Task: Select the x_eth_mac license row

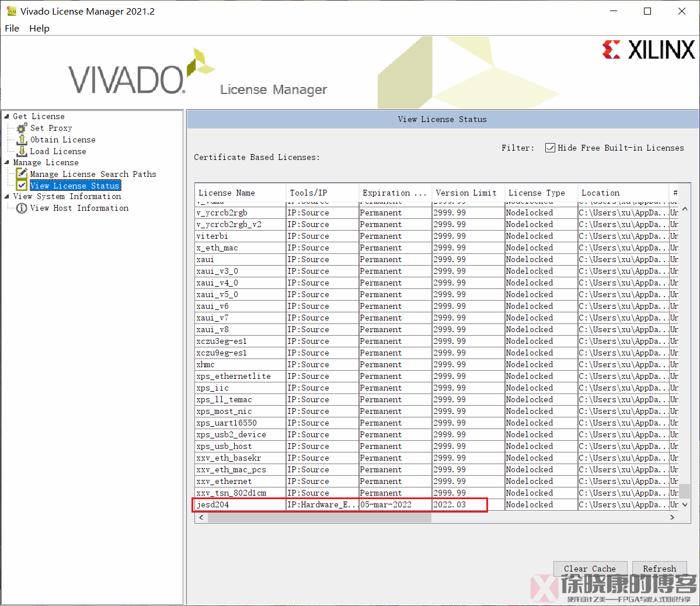Action: pos(437,248)
